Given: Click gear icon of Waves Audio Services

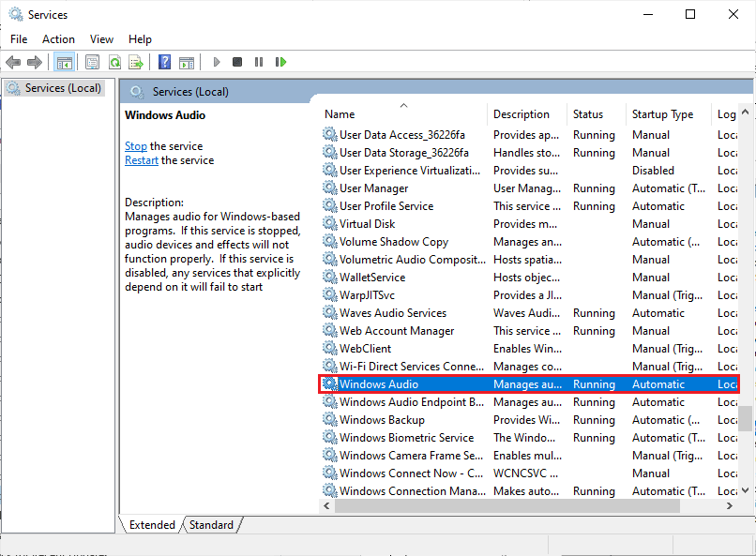Looking at the screenshot, I should click(x=330, y=312).
